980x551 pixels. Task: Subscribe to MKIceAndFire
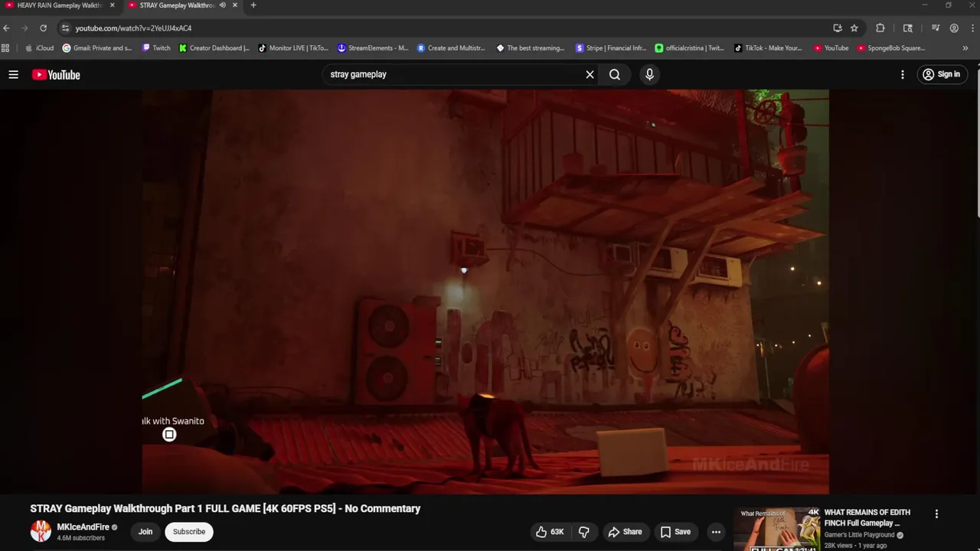(189, 532)
